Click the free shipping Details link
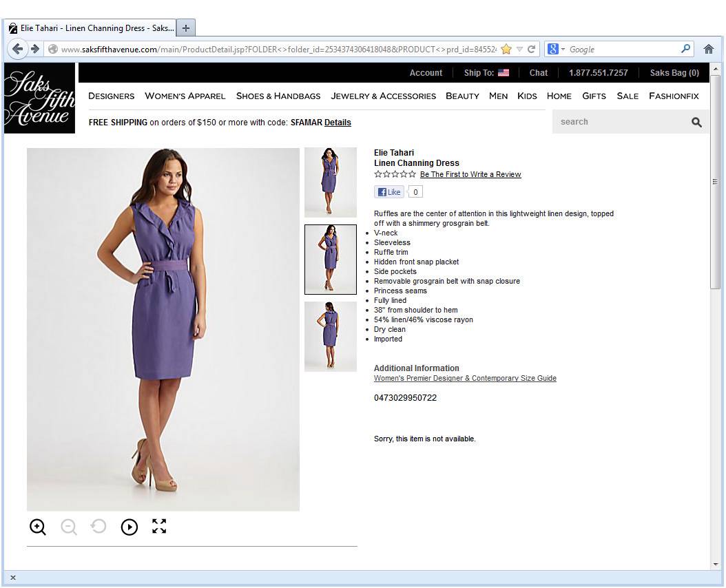 click(338, 123)
